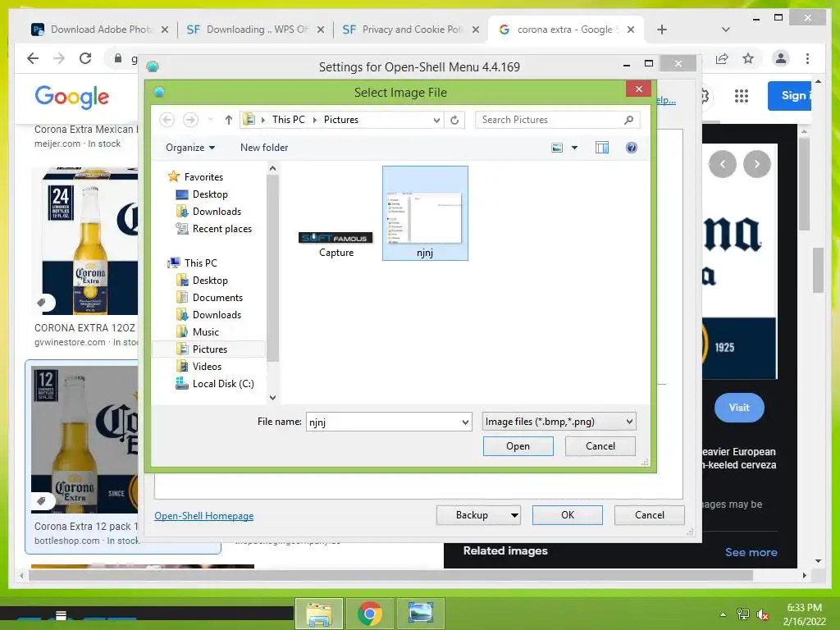Cancel the Select Image File dialog

(x=600, y=446)
